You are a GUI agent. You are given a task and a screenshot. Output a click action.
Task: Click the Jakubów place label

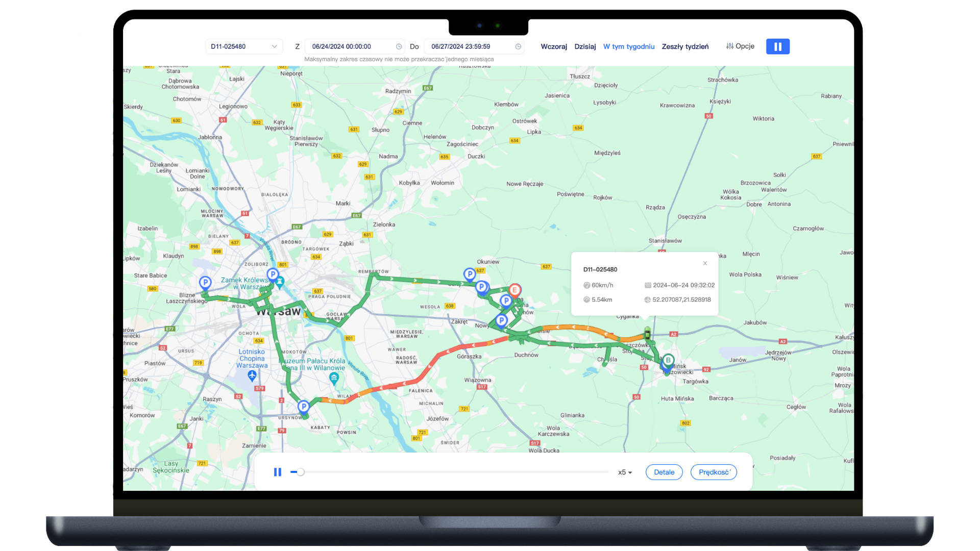(755, 323)
